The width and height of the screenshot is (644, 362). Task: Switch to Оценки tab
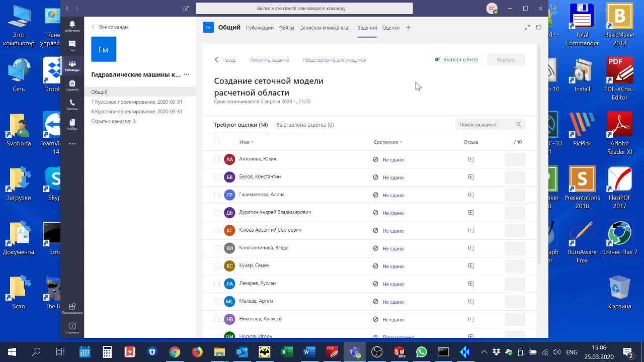coord(391,28)
